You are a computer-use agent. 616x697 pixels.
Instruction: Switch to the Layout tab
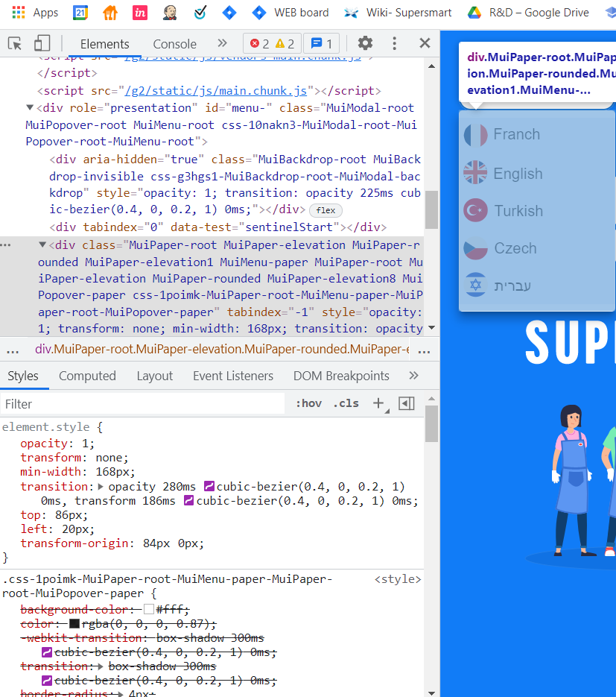point(154,376)
